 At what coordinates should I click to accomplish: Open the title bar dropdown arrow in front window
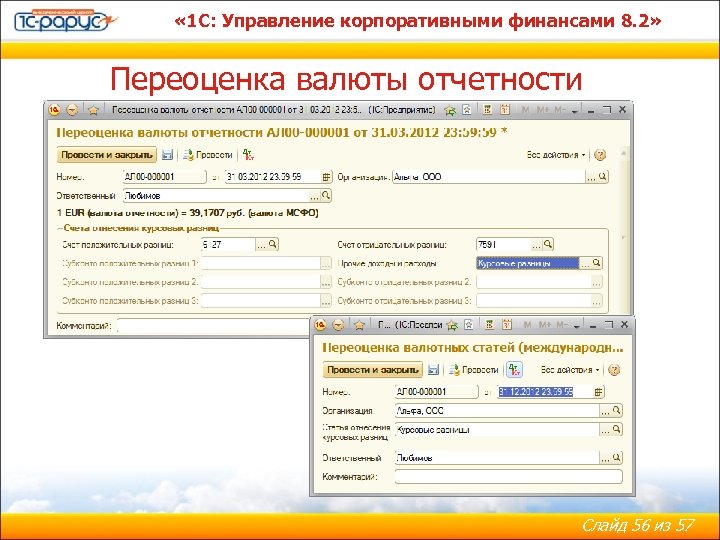577,326
